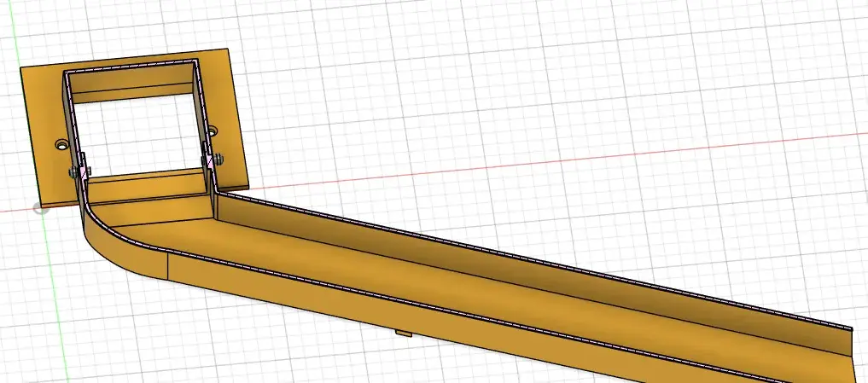Select the grey origin point near plate corner
868x383 pixels.
coord(40,208)
